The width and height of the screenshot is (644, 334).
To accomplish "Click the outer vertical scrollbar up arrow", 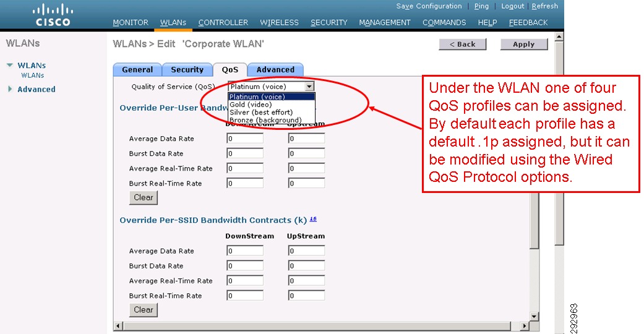I will (559, 37).
